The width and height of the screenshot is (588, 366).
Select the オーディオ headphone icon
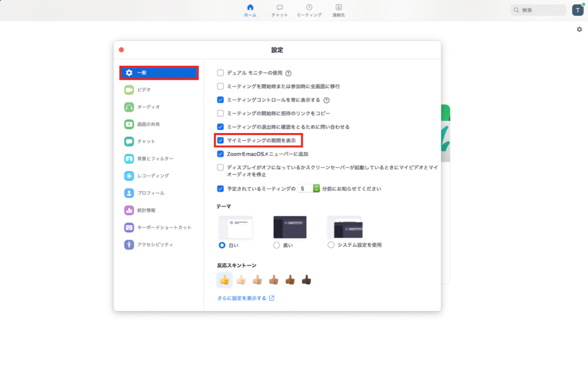coord(129,107)
